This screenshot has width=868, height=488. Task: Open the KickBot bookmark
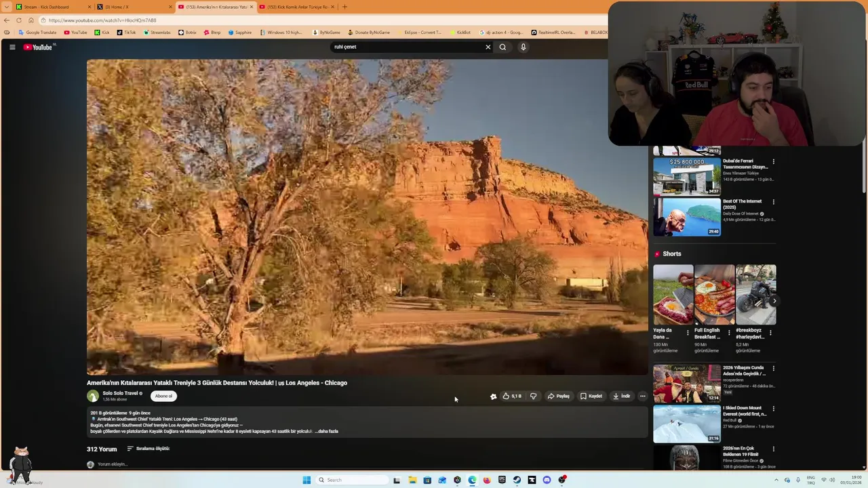point(460,33)
